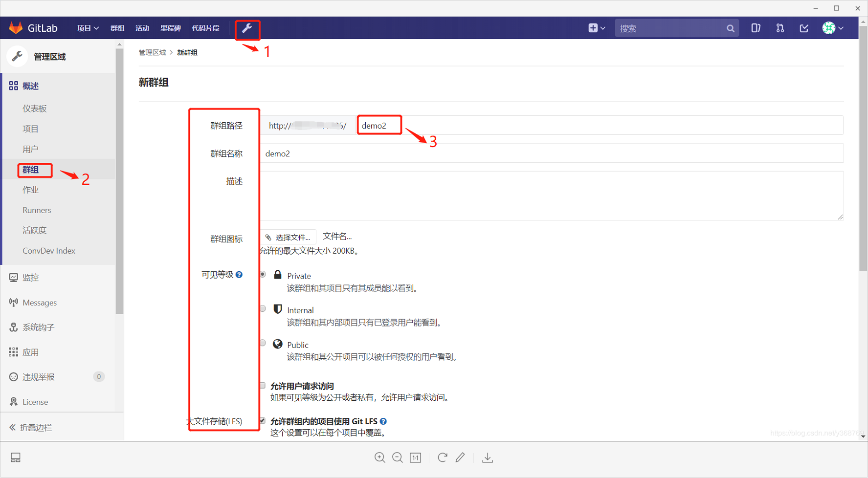Open the 项目 dropdown in the top bar
The image size is (868, 478).
click(x=88, y=28)
